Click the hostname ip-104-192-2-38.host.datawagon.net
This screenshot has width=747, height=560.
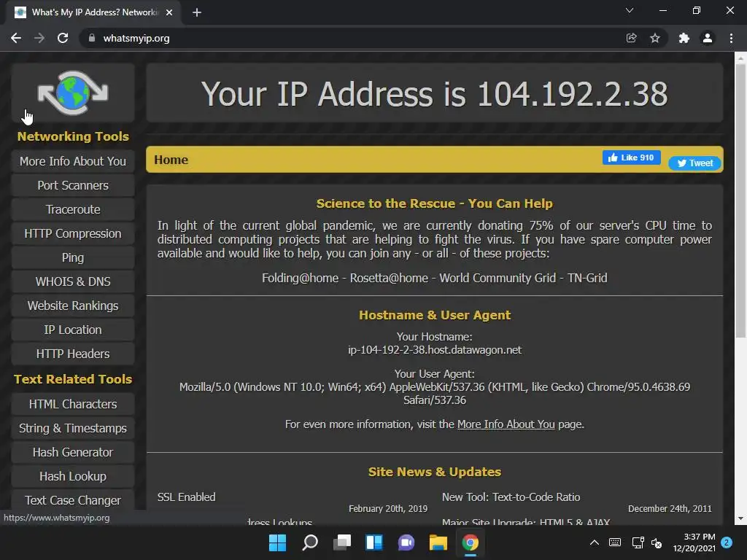[435, 350]
